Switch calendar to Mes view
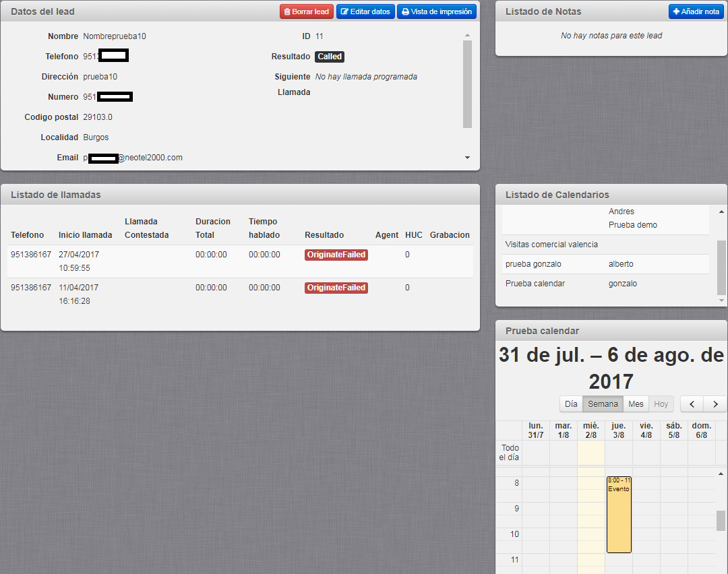Screen dimensions: 728x574 636,404
